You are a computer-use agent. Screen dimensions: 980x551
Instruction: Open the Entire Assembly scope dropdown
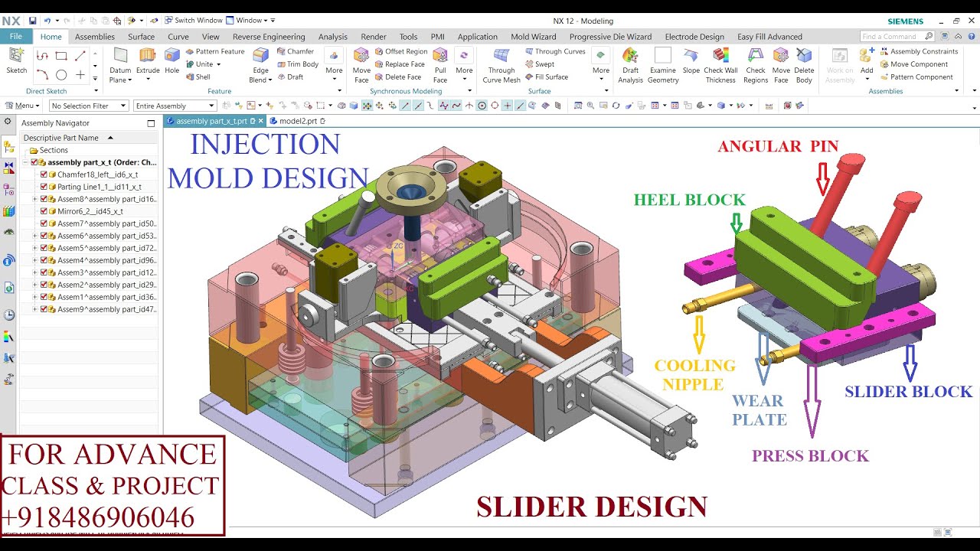[x=175, y=106]
